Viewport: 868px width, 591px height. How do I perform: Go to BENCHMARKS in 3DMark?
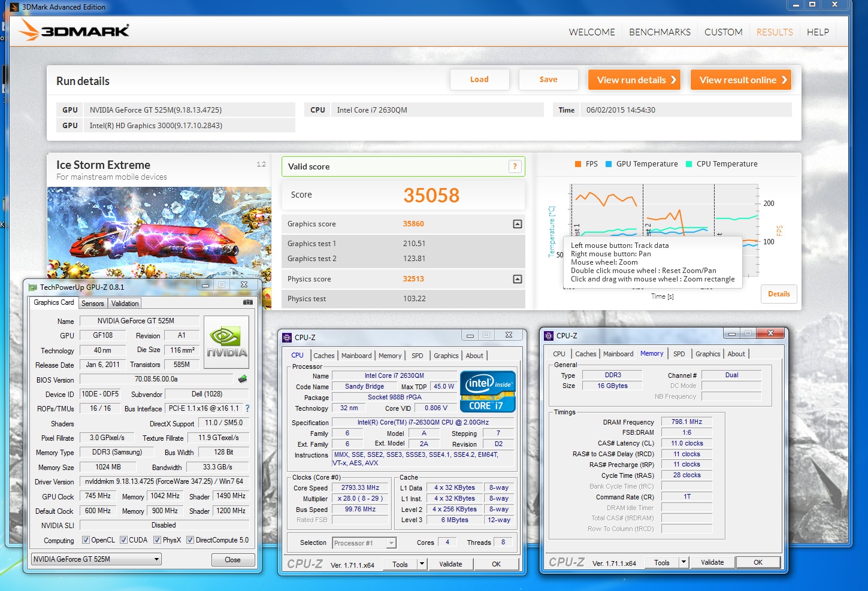pyautogui.click(x=660, y=32)
